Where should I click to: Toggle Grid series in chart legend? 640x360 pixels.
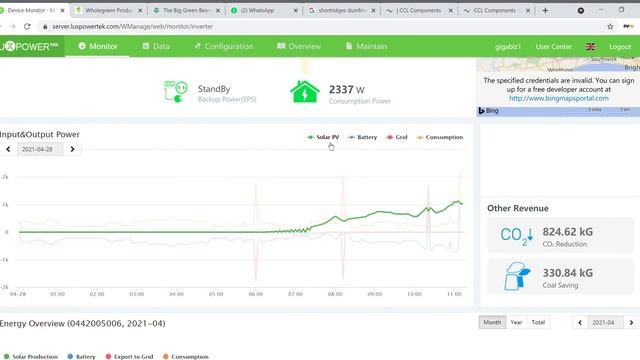point(397,137)
